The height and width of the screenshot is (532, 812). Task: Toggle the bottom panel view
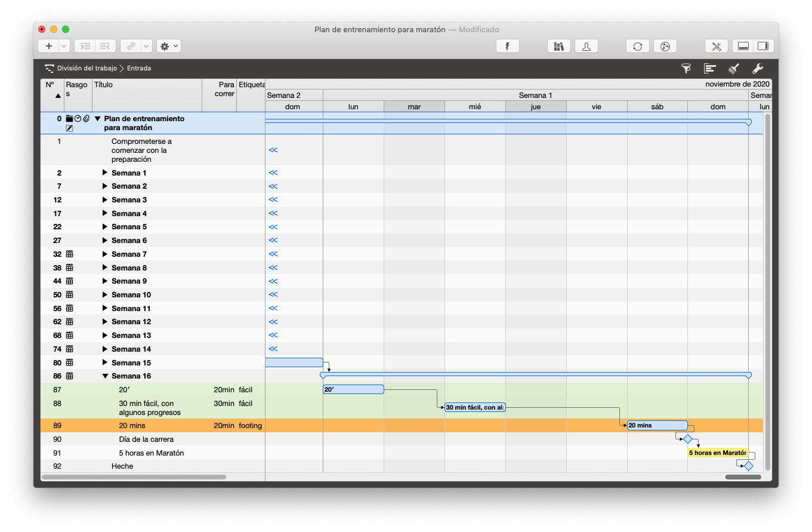(743, 46)
